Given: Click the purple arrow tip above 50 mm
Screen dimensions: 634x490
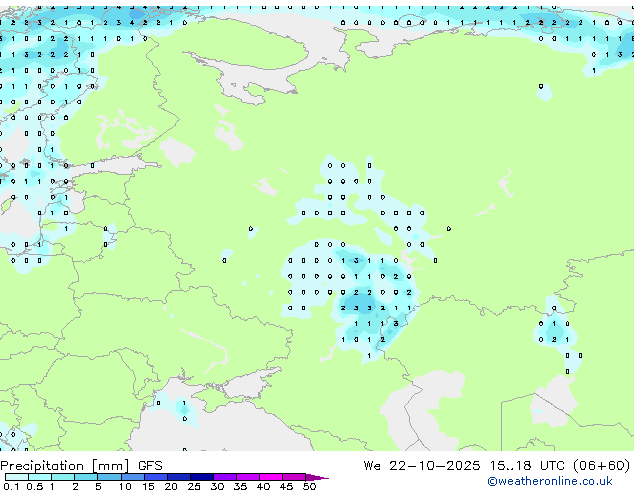Looking at the screenshot, I should tap(317, 477).
